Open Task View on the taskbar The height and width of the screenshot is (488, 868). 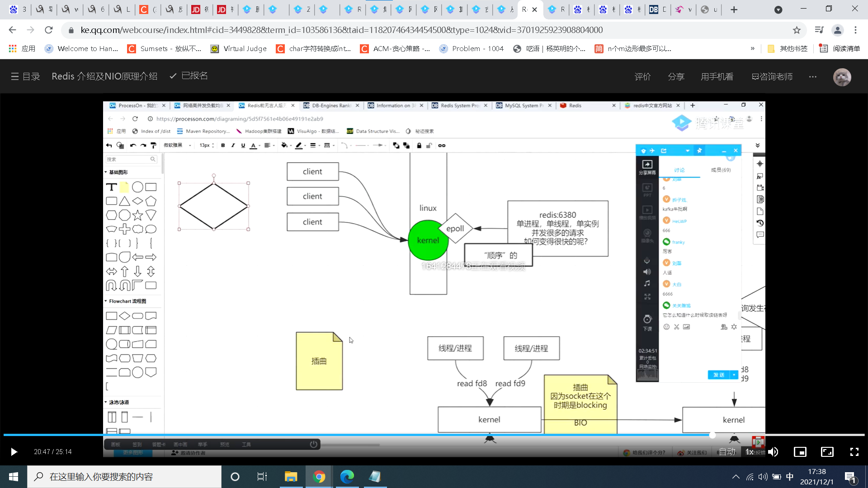point(262,477)
